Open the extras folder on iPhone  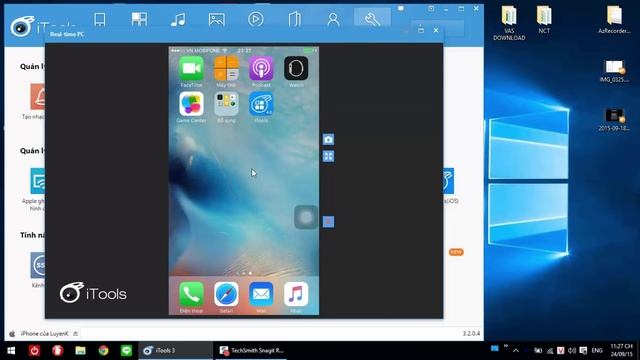click(x=226, y=104)
